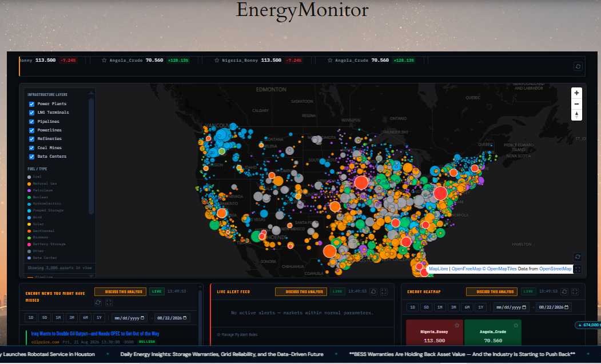The width and height of the screenshot is (601, 364).
Task: Click the Angola_Crude 70.560 heatmap tile
Action: [x=492, y=332]
